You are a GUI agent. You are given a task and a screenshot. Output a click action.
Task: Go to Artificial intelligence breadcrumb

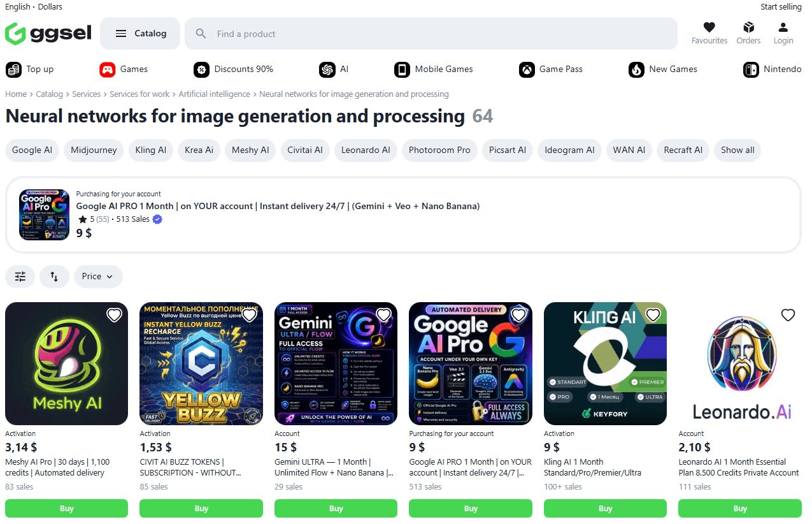[x=214, y=94]
